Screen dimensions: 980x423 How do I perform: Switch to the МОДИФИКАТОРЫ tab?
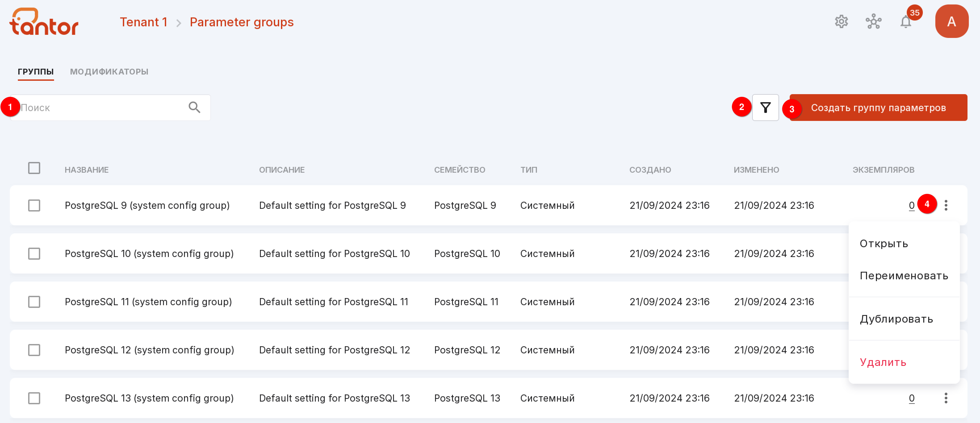coord(109,71)
